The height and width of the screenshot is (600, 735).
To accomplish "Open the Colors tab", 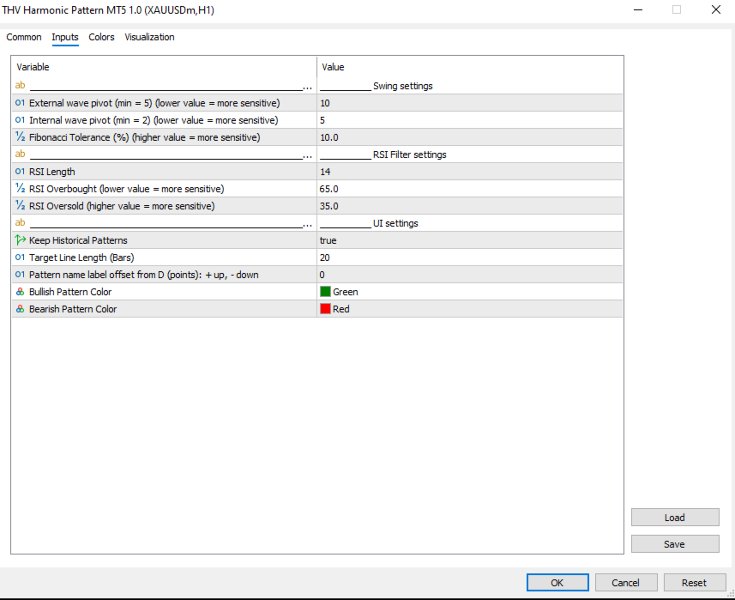I will click(x=101, y=37).
